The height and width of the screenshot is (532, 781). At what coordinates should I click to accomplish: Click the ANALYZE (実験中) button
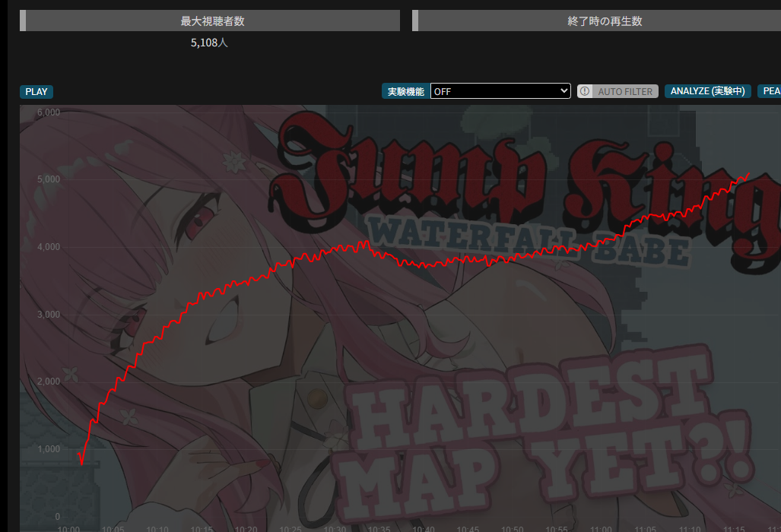pyautogui.click(x=708, y=91)
